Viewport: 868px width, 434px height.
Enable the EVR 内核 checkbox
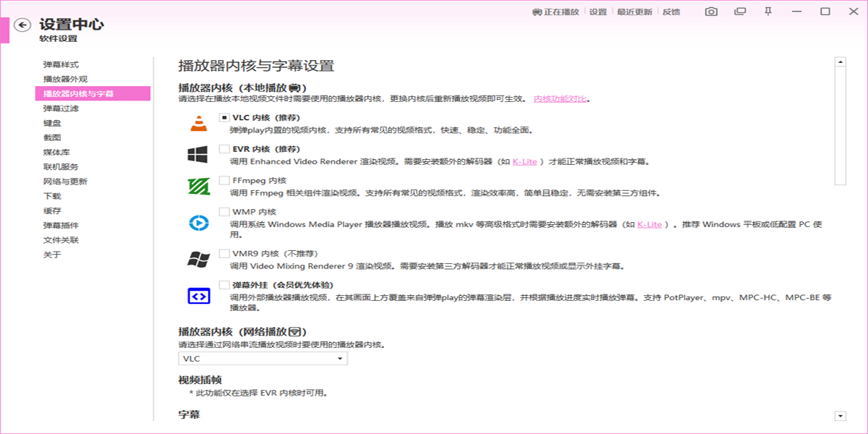click(x=224, y=149)
